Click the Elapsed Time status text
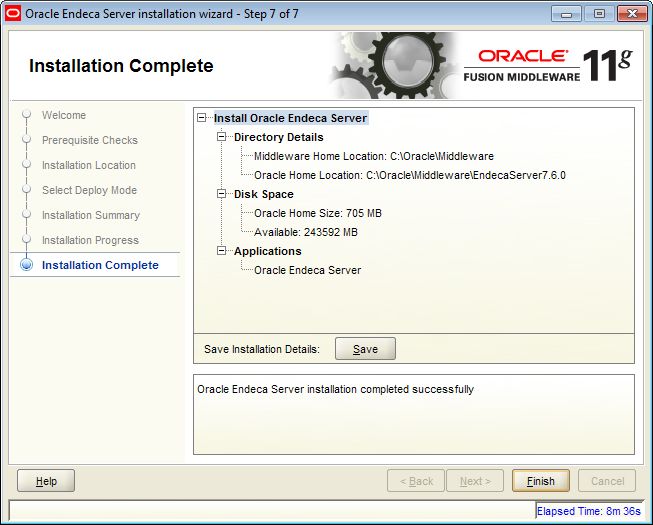The height and width of the screenshot is (525, 653). pos(588,511)
